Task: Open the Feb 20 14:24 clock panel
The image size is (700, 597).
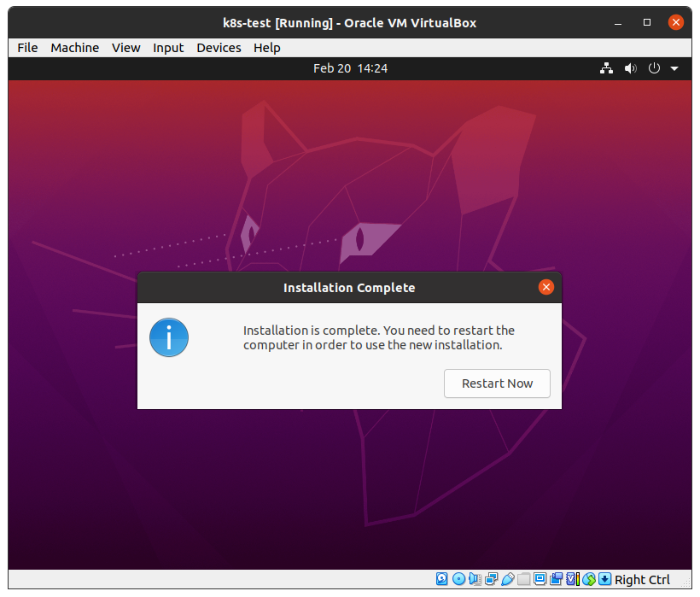Action: (351, 68)
